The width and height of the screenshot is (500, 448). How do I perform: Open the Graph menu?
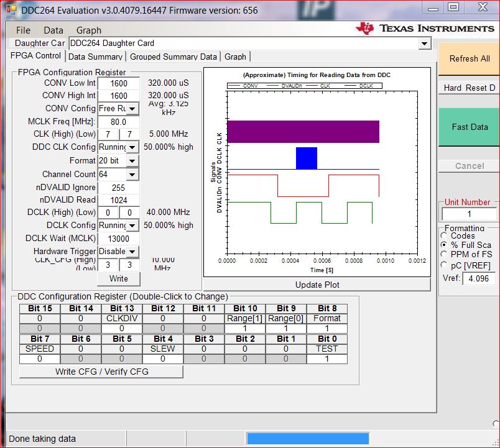click(x=89, y=30)
